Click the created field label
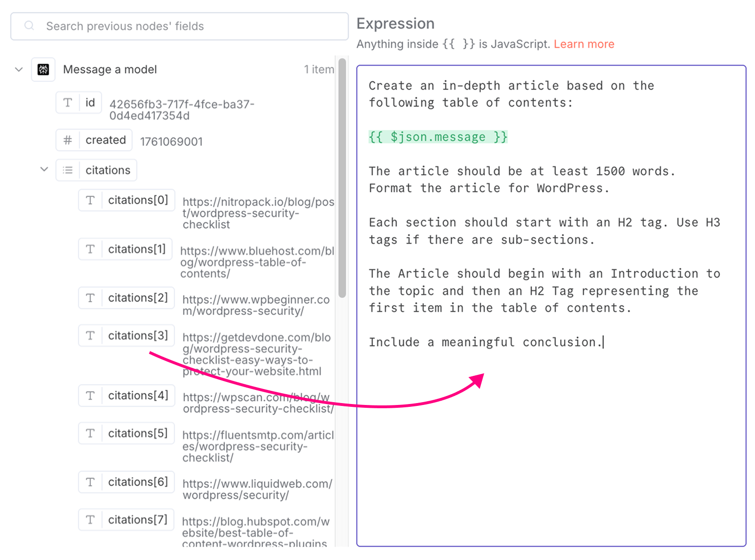The width and height of the screenshot is (755, 560). pyautogui.click(x=105, y=140)
